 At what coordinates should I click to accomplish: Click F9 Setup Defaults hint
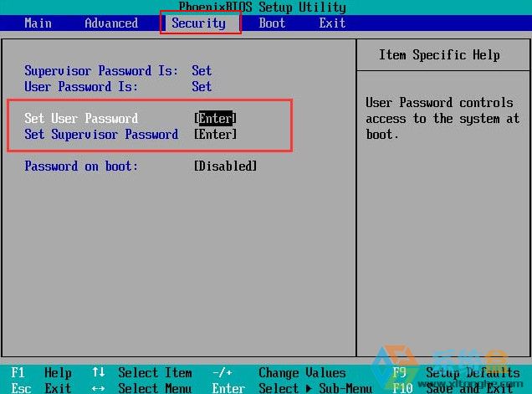(456, 373)
